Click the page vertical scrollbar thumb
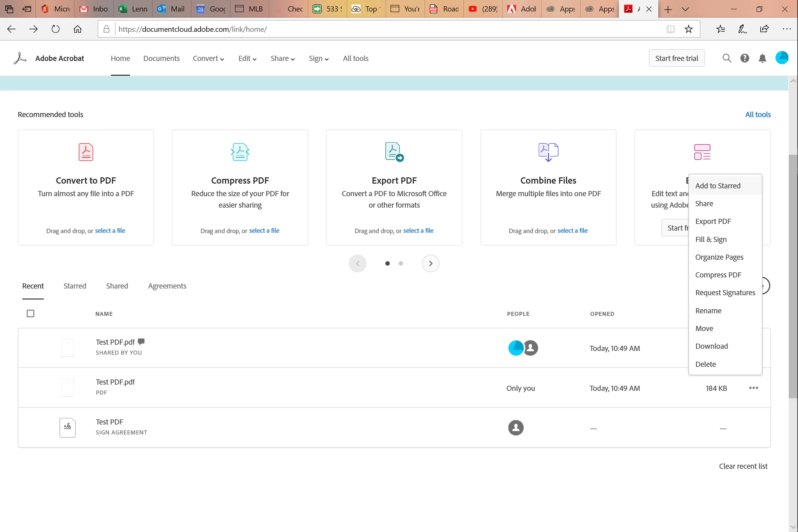Screen dimensions: 798x532 pyautogui.click(x=793, y=277)
